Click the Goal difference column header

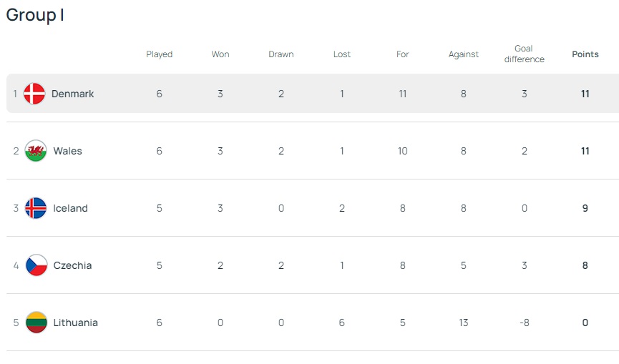[x=525, y=54]
